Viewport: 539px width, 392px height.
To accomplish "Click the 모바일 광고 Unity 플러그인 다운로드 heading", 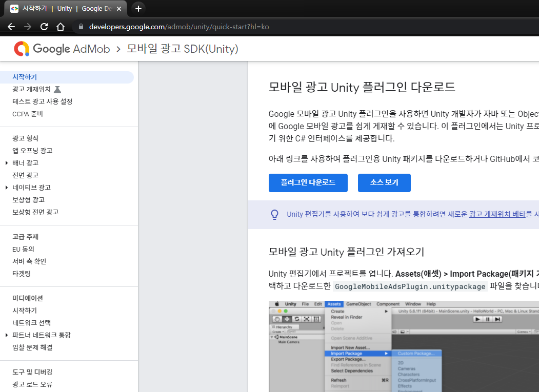I will [x=362, y=87].
